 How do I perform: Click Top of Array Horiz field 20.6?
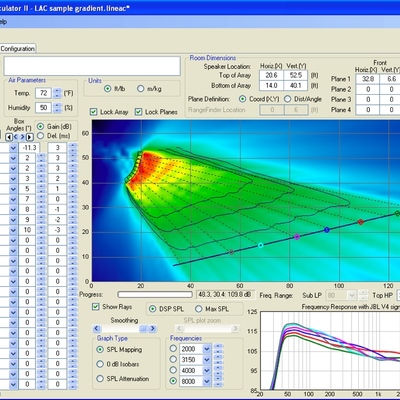(x=271, y=75)
